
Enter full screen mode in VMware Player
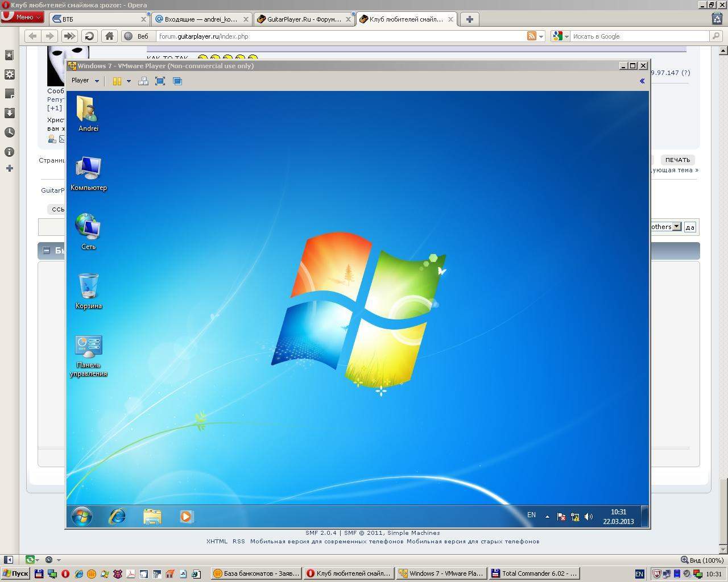160,81
